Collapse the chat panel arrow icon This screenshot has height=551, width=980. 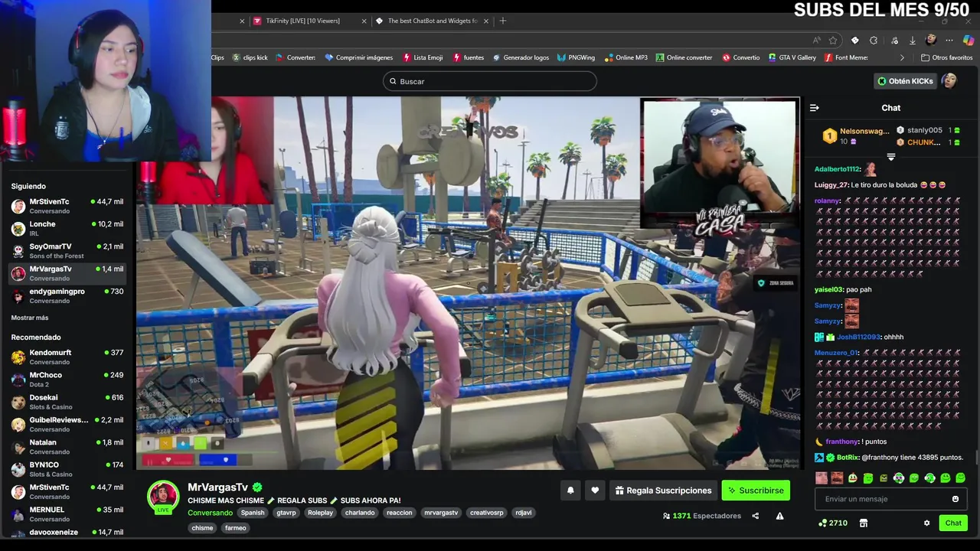815,108
